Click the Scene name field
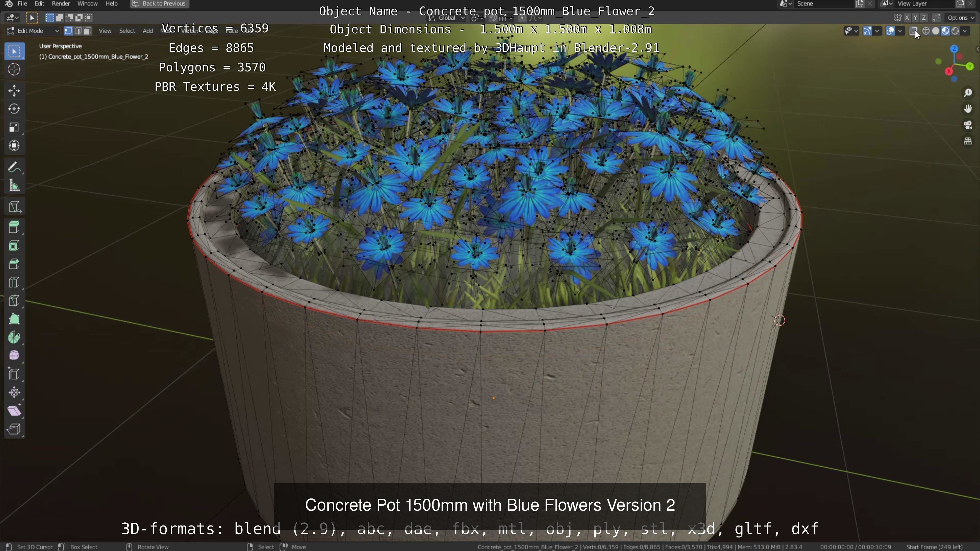Image resolution: width=980 pixels, height=551 pixels. click(824, 4)
